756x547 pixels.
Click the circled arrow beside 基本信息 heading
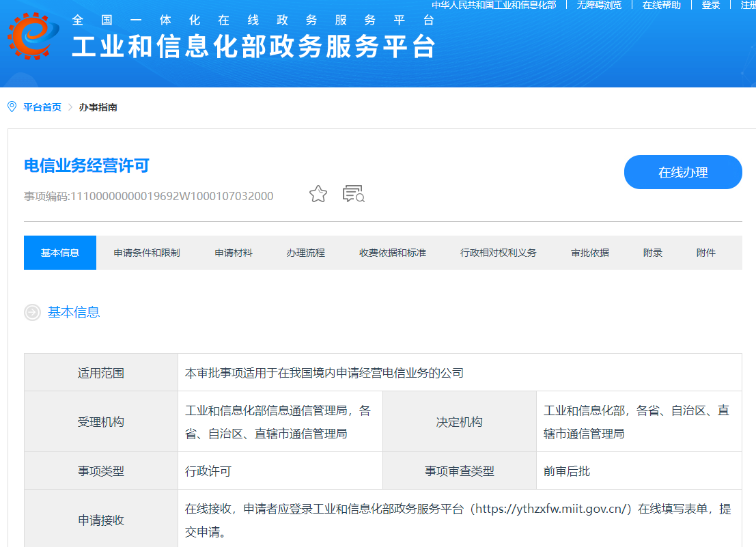tap(32, 312)
